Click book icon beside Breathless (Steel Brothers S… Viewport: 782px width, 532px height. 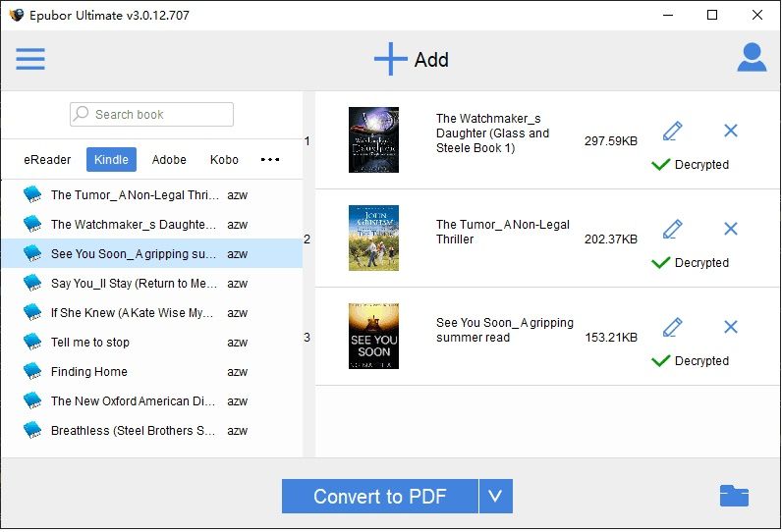tap(32, 429)
